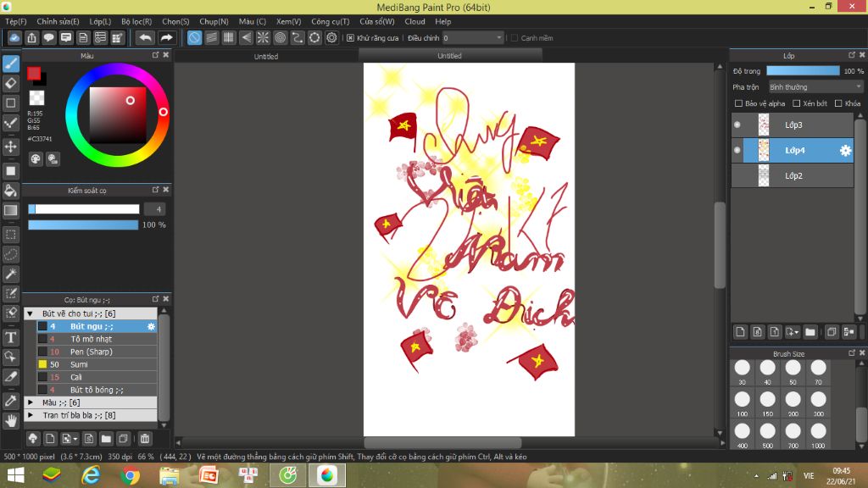Enable Xén bớt checkbox
Viewport: 868px width, 488px height.
[796, 103]
